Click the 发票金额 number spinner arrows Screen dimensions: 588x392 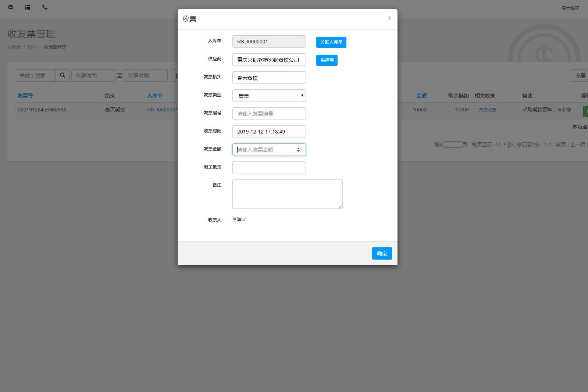tap(298, 150)
